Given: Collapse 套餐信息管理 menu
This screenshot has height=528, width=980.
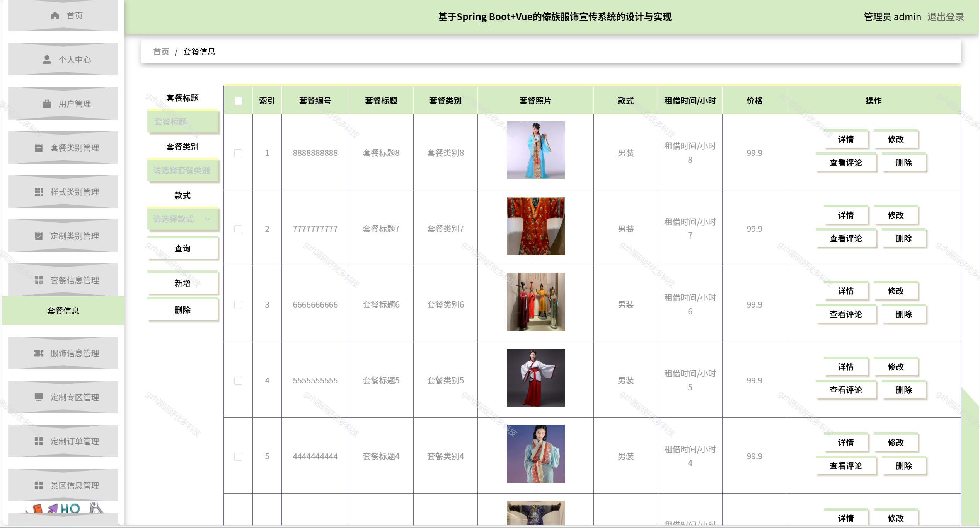Looking at the screenshot, I should pos(63,280).
